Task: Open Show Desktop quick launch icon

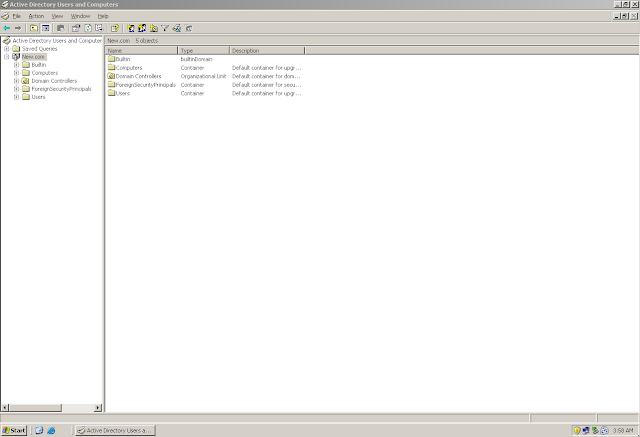Action: (x=39, y=430)
